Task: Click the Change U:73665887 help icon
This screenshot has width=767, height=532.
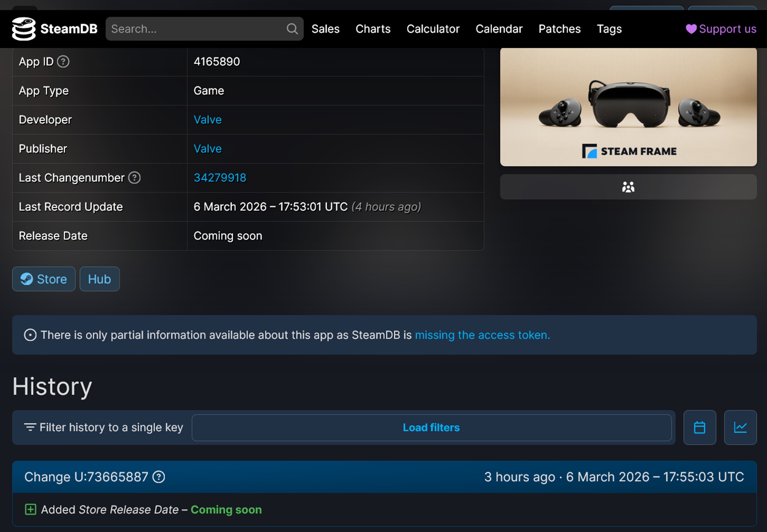Action: (x=159, y=477)
